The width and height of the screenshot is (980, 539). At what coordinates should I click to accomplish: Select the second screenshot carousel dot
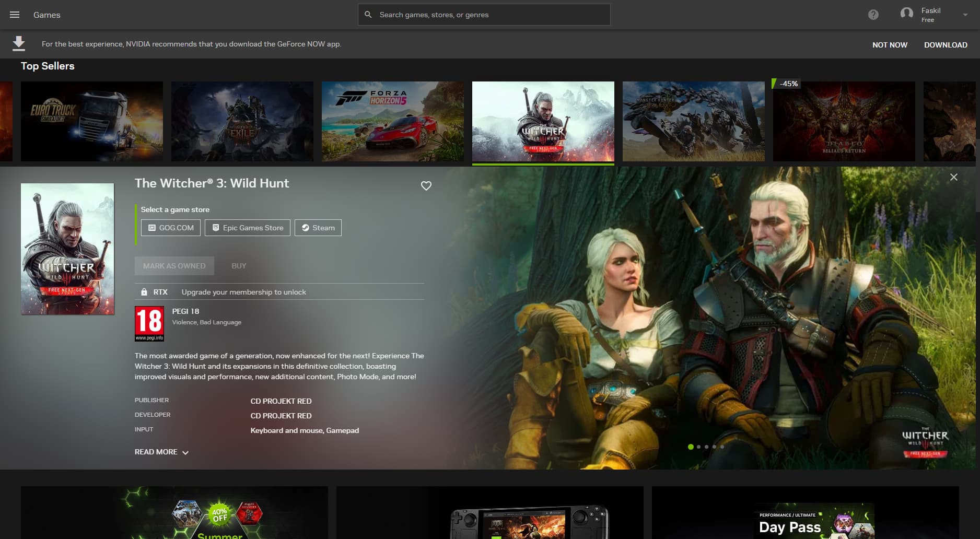(x=698, y=447)
